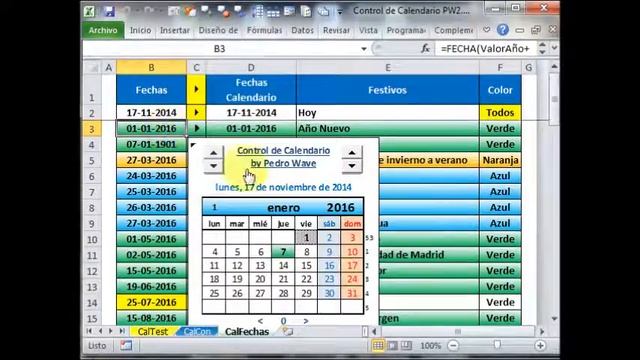
Task: Switch to the CalTest sheet tab
Action: 152,331
